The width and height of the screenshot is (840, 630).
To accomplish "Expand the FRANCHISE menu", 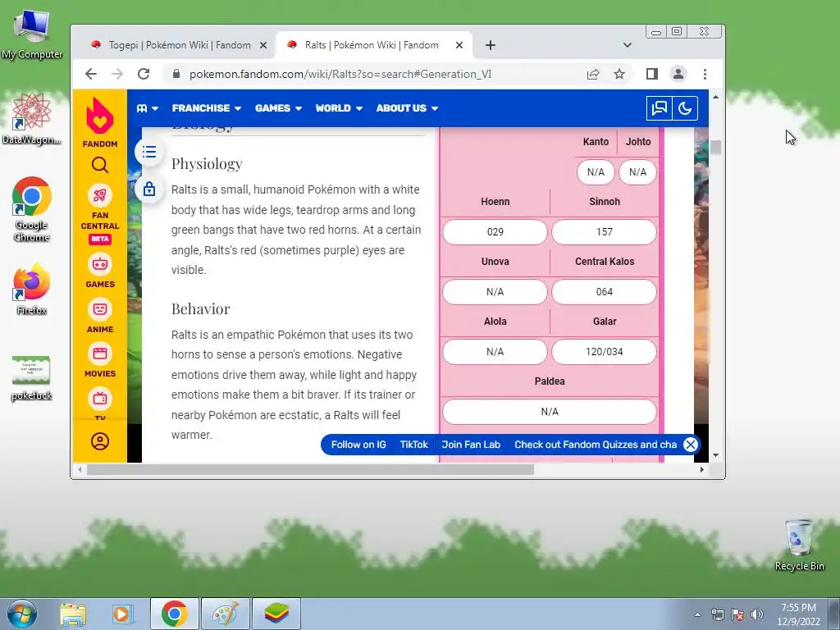I will coord(207,108).
